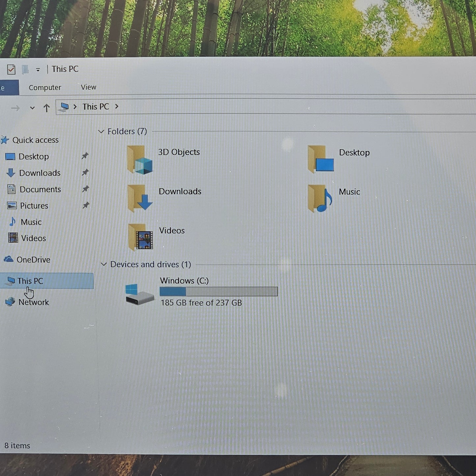Open the Downloads folder with blue arrow
The height and width of the screenshot is (476, 476).
[140, 198]
